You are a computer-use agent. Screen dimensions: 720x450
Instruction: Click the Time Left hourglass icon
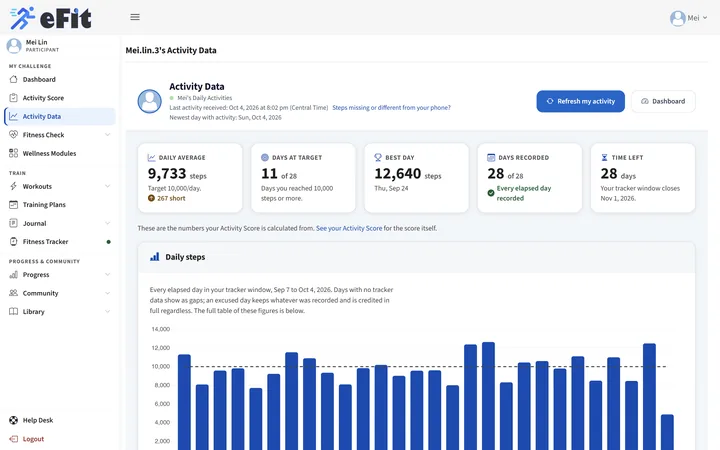(x=604, y=158)
